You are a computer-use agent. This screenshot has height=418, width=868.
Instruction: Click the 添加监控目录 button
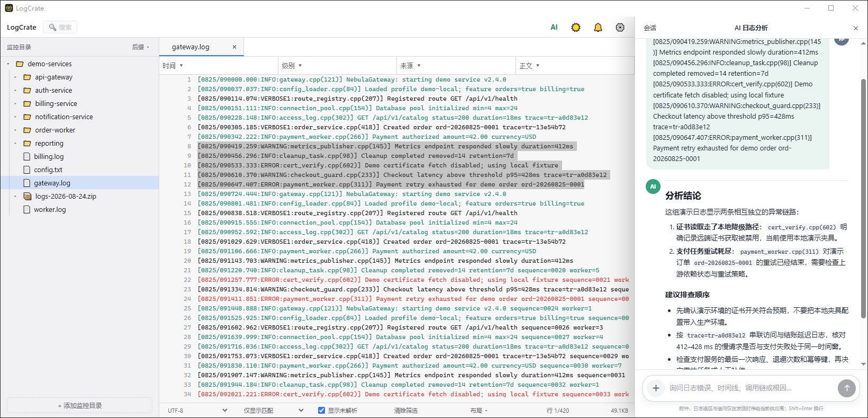[x=80, y=406]
